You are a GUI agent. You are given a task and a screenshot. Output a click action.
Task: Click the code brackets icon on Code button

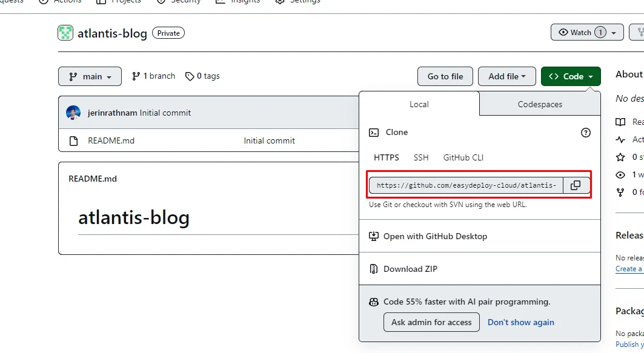[554, 76]
